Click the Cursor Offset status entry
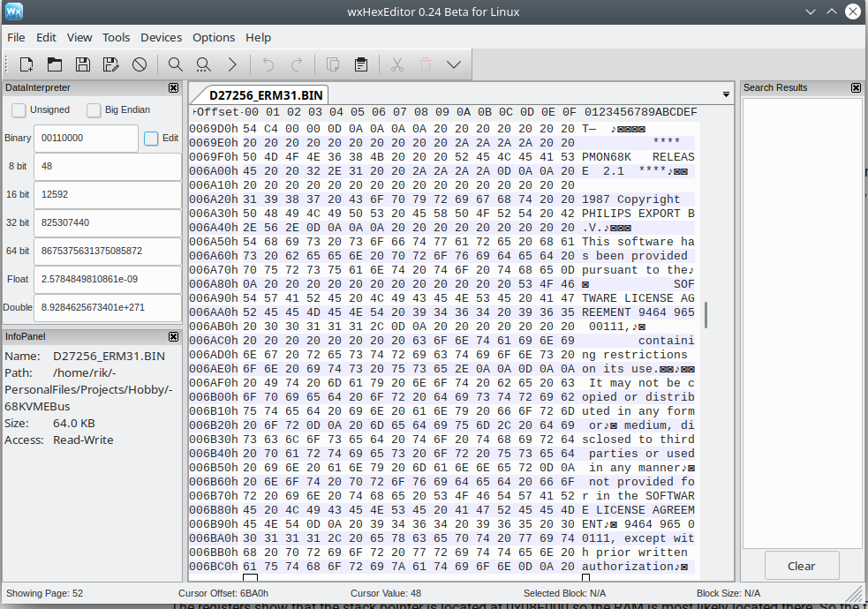The width and height of the screenshot is (868, 609). coord(223,593)
